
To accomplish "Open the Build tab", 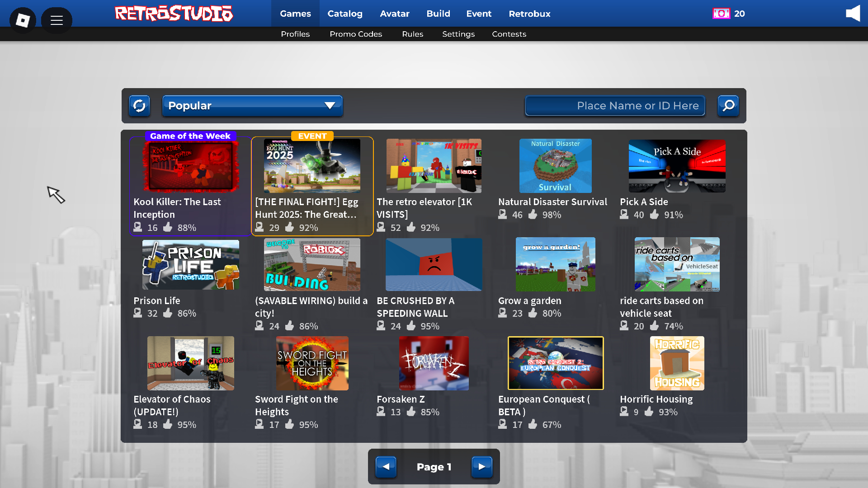I will [438, 14].
